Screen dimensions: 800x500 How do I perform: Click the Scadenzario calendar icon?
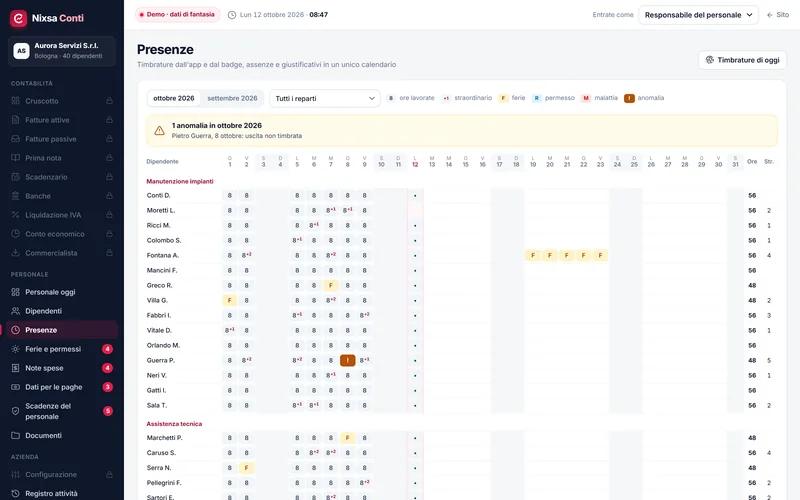[15, 177]
